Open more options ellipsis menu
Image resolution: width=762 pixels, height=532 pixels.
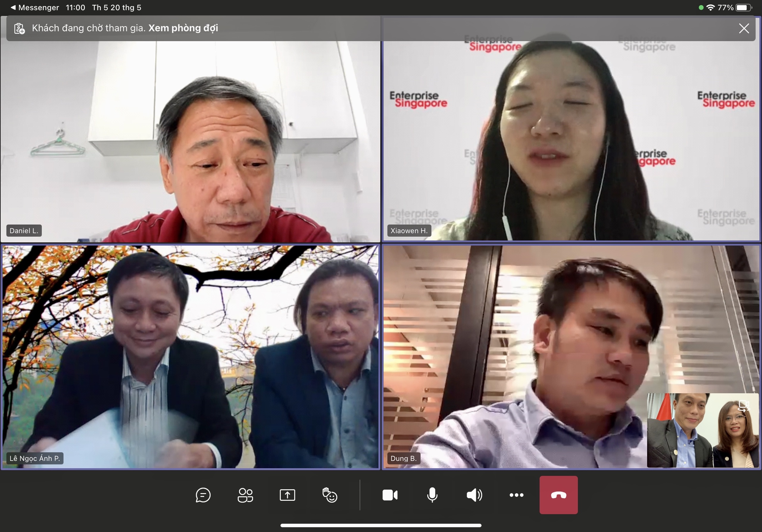[516, 495]
